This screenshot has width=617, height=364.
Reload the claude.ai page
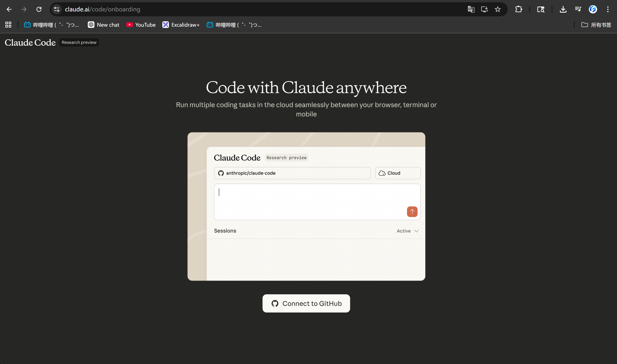pyautogui.click(x=39, y=9)
